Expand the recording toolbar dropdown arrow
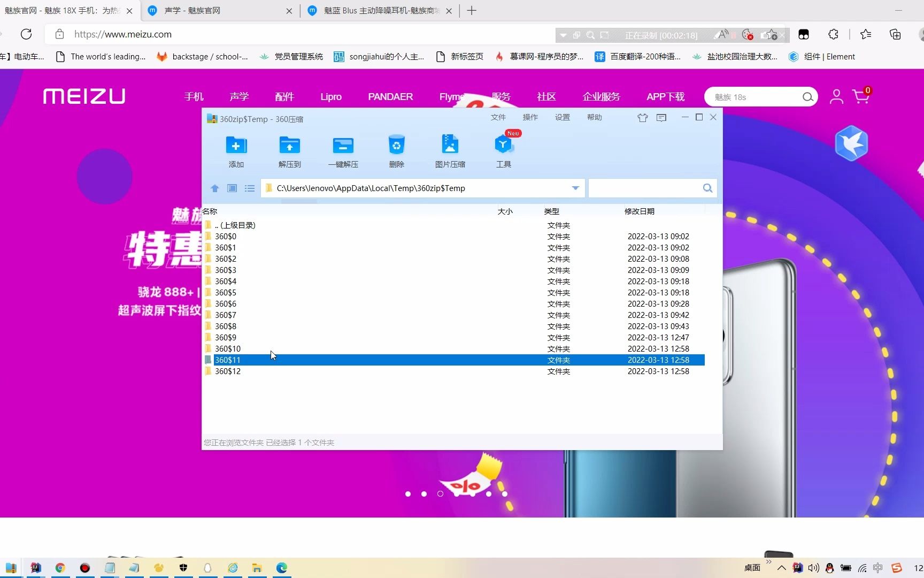Image resolution: width=924 pixels, height=578 pixels. 563,35
